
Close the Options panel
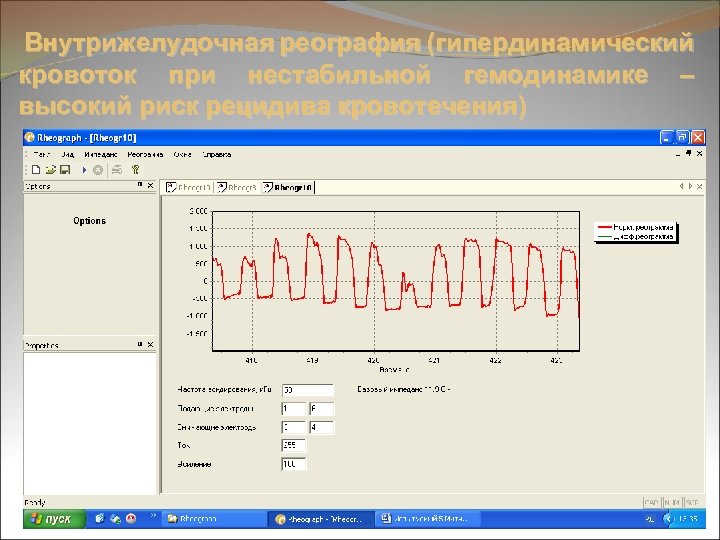[150, 186]
